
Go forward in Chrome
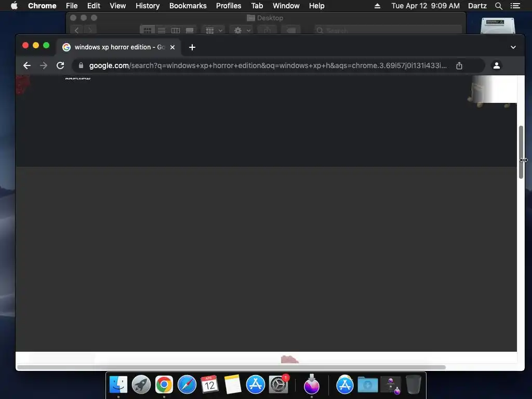44,65
